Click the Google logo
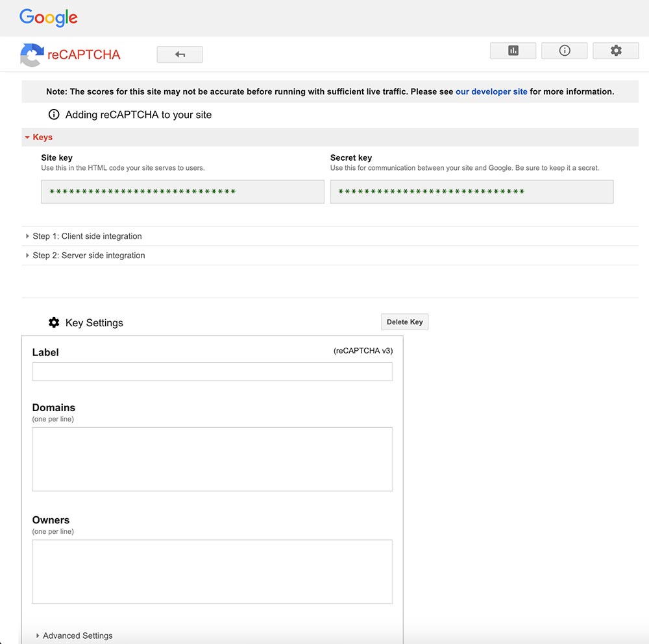The width and height of the screenshot is (649, 644). click(49, 18)
